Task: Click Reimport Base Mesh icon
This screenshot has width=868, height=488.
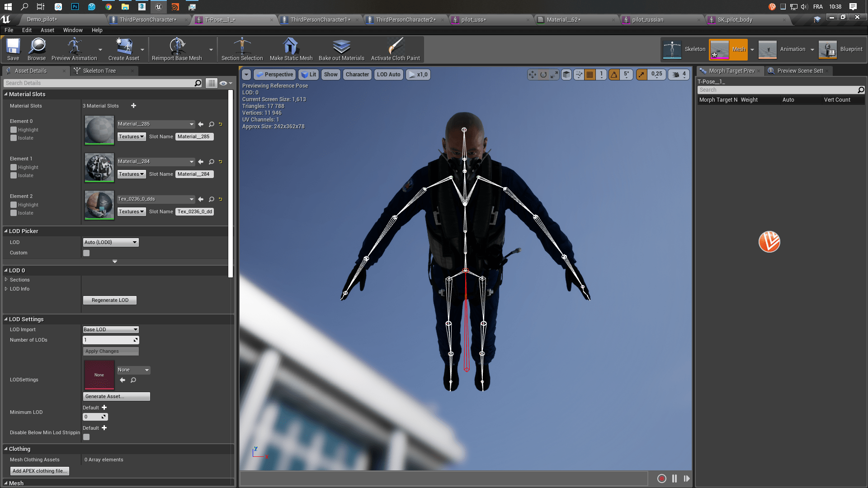Action: [x=177, y=49]
